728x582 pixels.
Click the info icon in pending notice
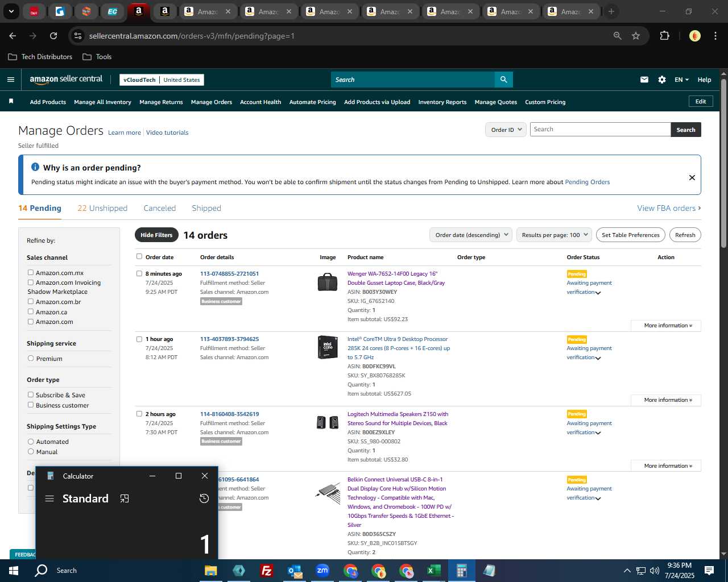[35, 167]
